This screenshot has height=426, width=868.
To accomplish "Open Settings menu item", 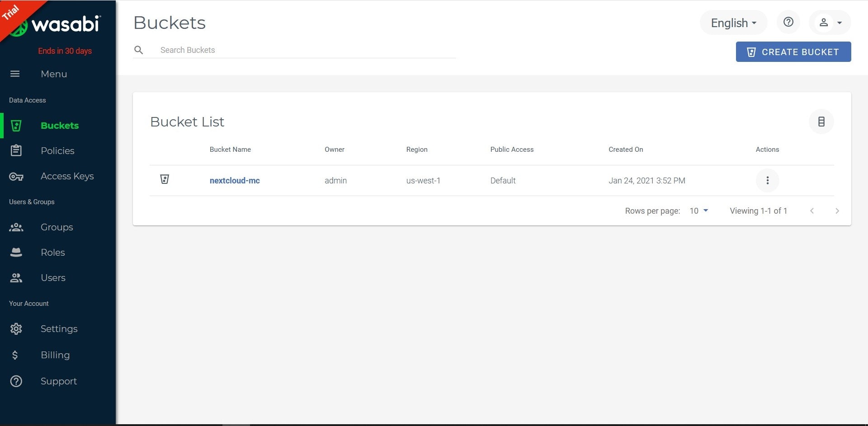I will pyautogui.click(x=58, y=329).
